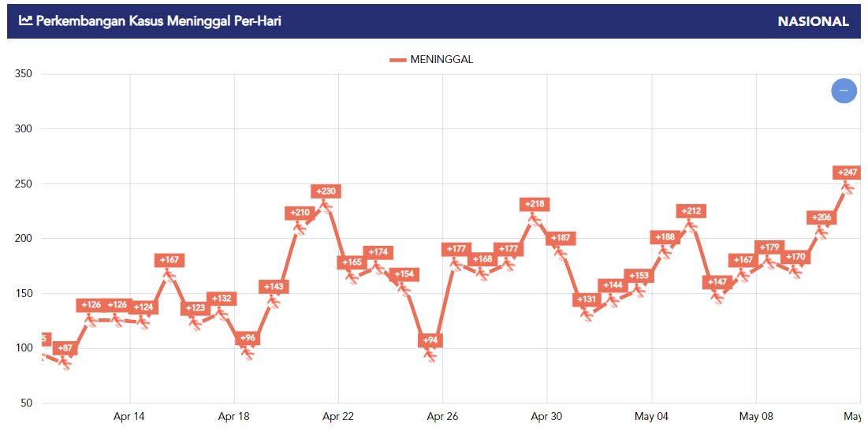Screen dimensions: 868x431
Task: Click the red MENINGGAL legend color swatch
Action: [398, 60]
